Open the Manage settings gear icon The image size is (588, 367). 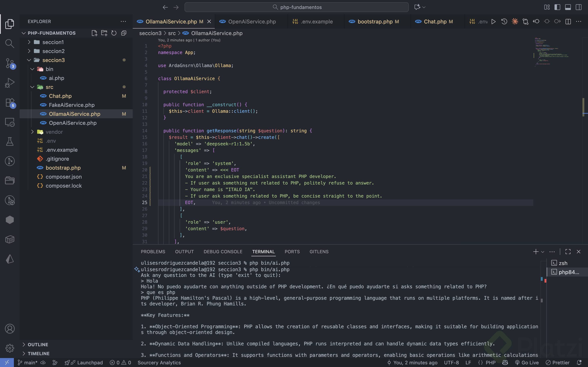click(9, 348)
